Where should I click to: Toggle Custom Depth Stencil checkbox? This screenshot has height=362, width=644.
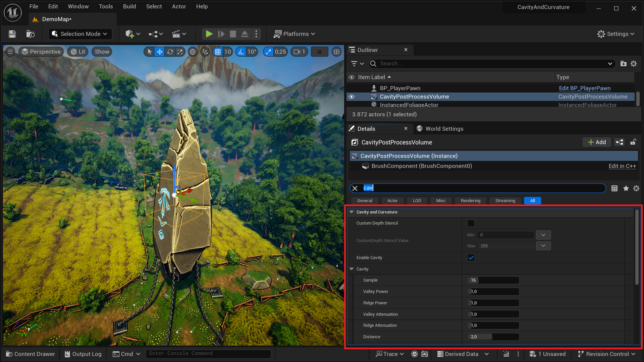471,223
